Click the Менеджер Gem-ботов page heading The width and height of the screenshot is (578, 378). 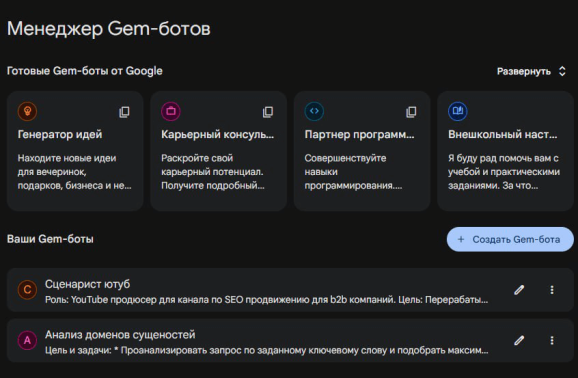(x=109, y=28)
